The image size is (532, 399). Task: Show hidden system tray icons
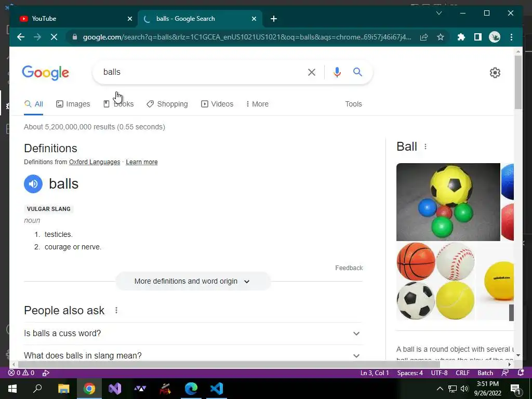tap(440, 389)
